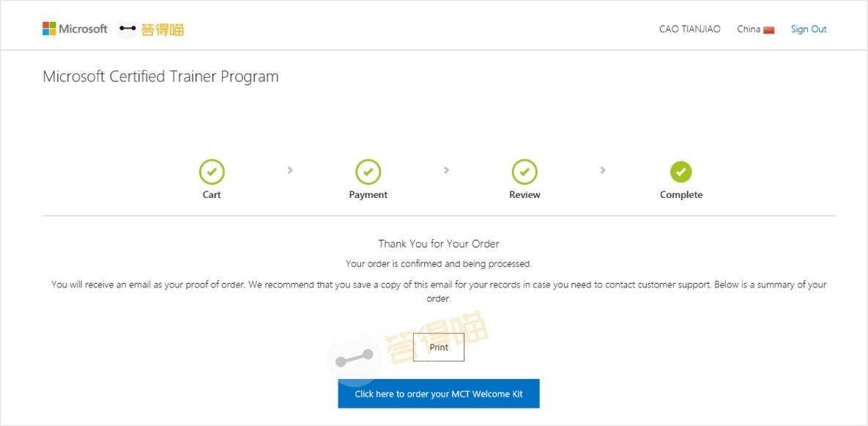The width and height of the screenshot is (868, 426).
Task: Select the Review step label
Action: point(524,195)
